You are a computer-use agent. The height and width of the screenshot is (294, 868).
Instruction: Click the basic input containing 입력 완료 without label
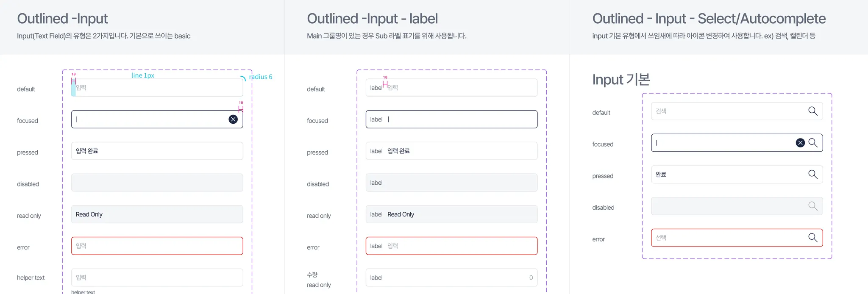157,151
